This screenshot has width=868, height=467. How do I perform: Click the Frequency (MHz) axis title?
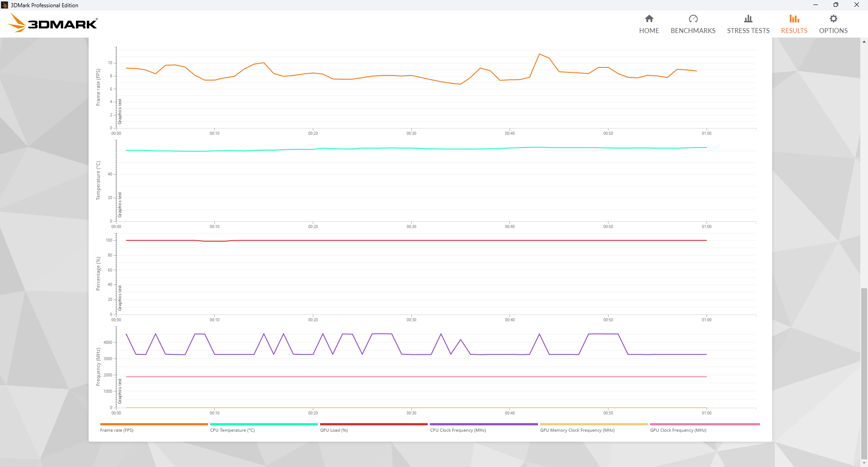point(98,367)
